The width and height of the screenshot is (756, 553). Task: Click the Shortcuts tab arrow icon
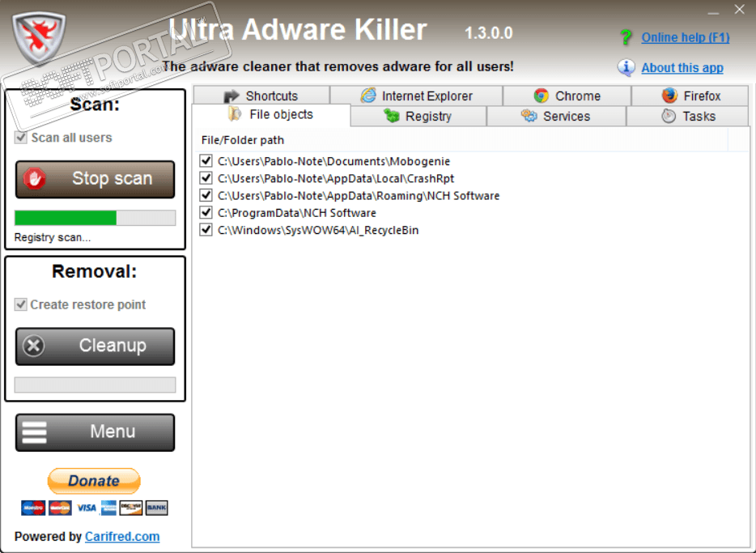click(231, 96)
